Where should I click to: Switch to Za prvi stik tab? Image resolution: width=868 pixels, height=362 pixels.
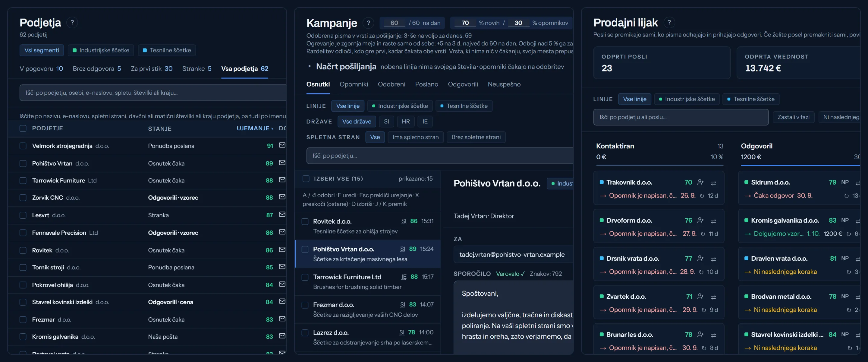(x=152, y=68)
